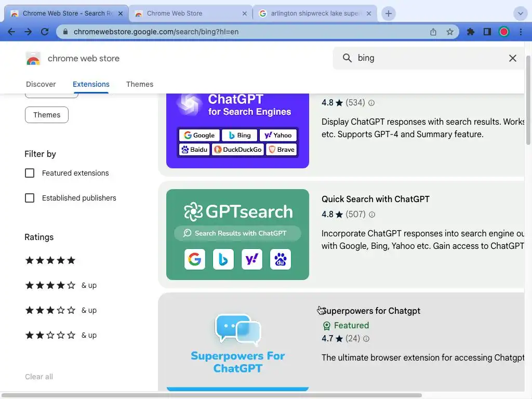Image resolution: width=532 pixels, height=399 pixels.
Task: Open a new browser tab
Action: [389, 14]
